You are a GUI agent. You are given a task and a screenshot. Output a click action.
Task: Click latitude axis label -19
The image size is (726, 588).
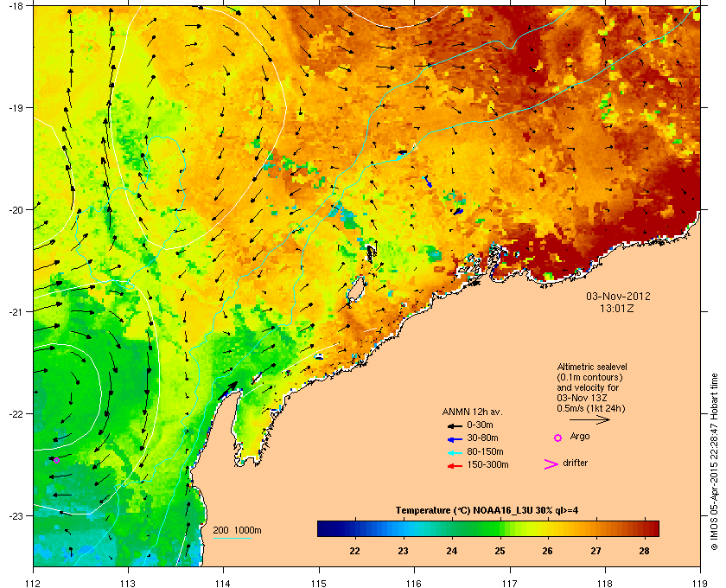16,108
